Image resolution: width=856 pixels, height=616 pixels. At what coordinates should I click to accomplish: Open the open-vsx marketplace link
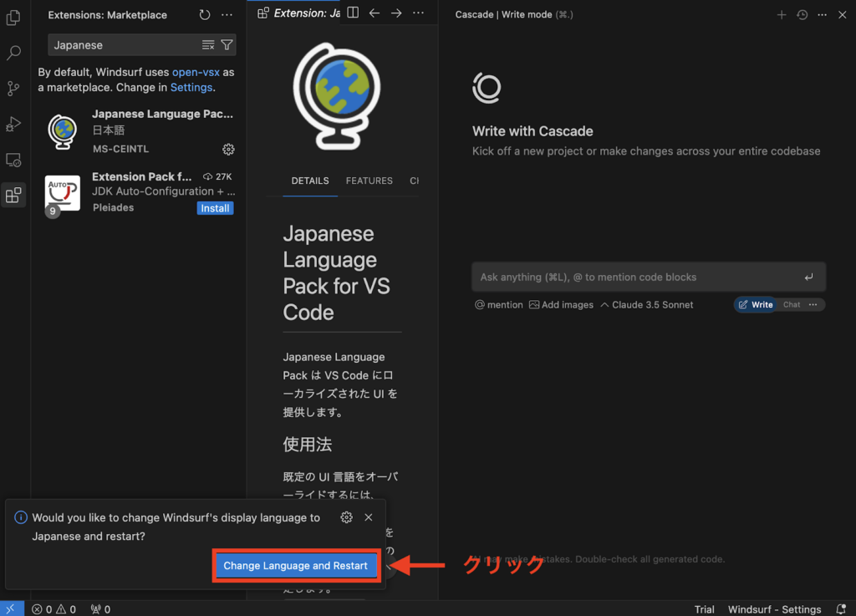pos(196,72)
